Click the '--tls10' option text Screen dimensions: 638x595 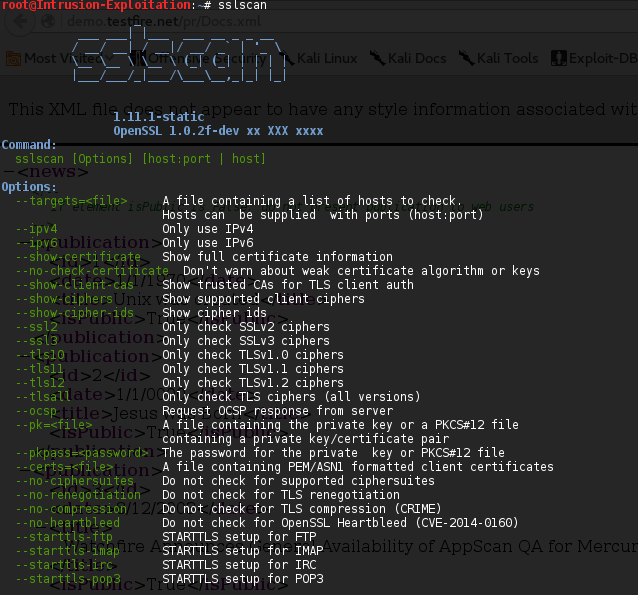click(x=40, y=355)
